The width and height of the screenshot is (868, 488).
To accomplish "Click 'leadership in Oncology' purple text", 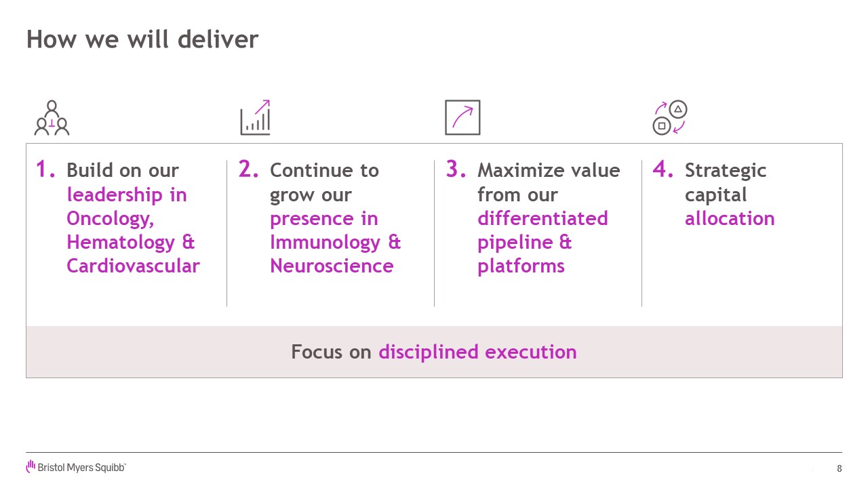I will tap(127, 207).
